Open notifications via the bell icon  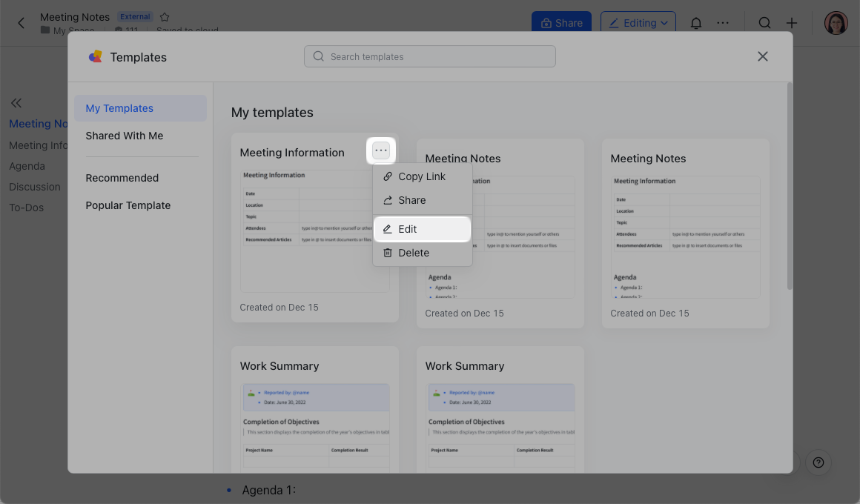coord(695,23)
